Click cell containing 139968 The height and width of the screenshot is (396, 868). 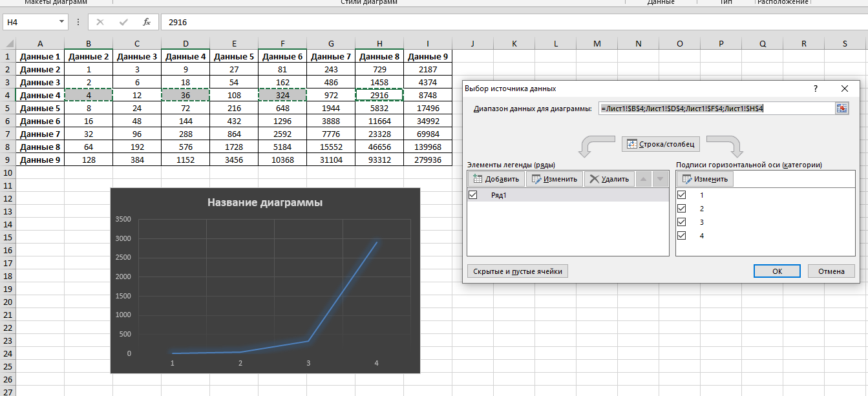pos(428,147)
